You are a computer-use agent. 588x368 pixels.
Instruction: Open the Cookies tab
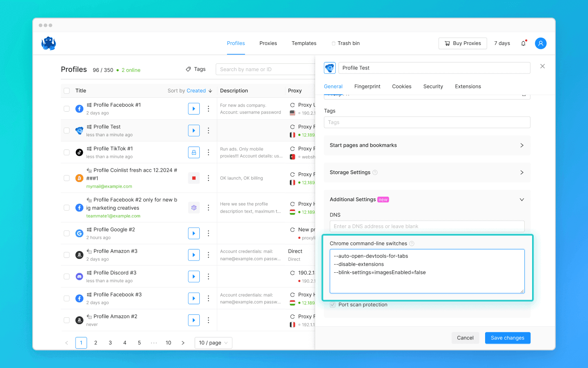tap(402, 87)
